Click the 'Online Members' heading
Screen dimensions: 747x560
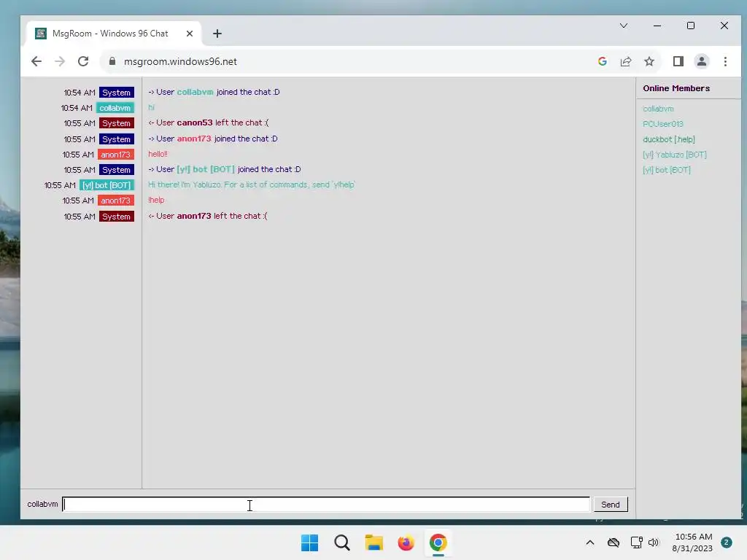tap(676, 88)
